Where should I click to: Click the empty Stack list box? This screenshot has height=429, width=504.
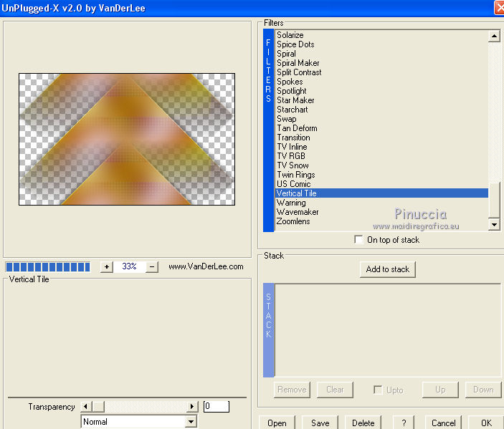tap(388, 330)
